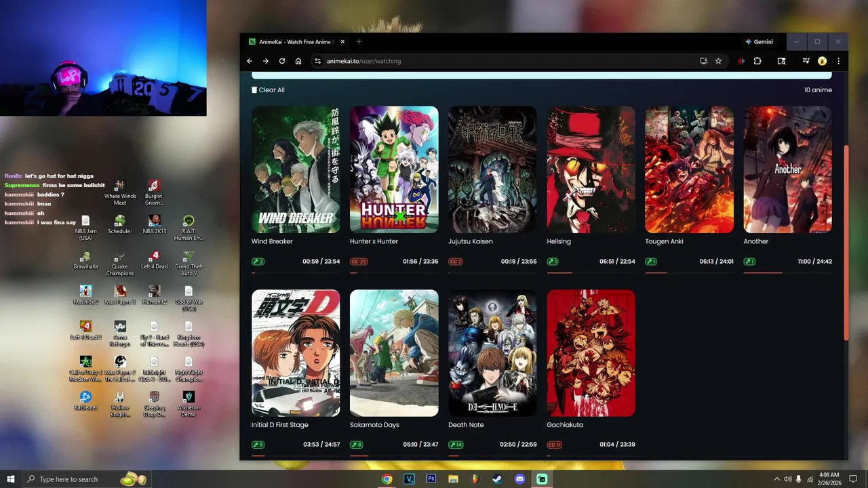Open the Hunter x Hunter poster
The image size is (868, 488).
coord(394,169)
